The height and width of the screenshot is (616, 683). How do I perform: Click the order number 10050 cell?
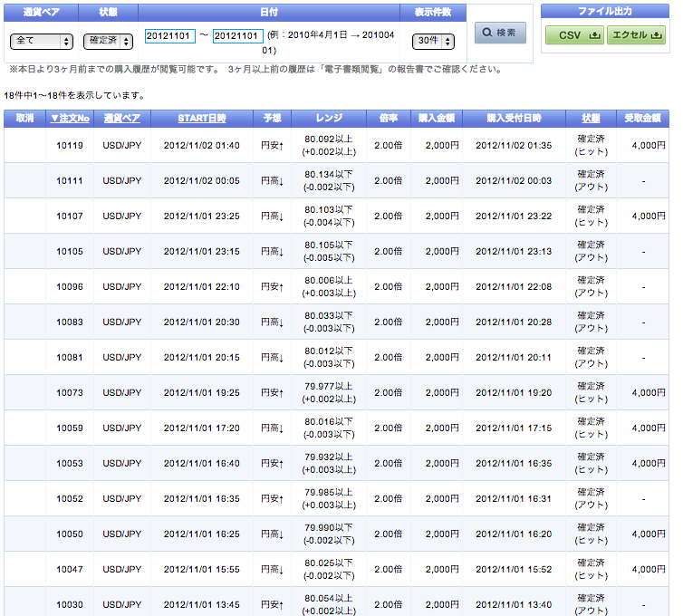point(70,534)
